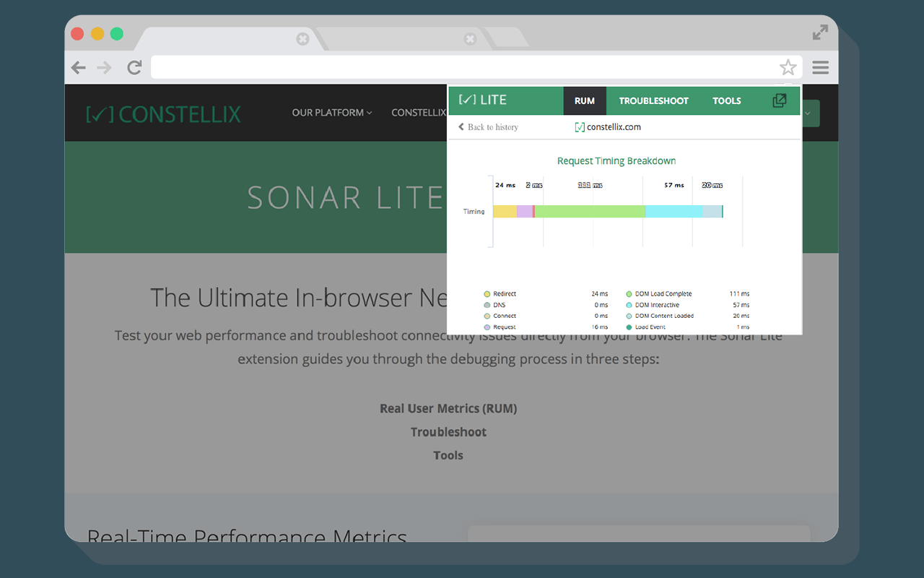The height and width of the screenshot is (578, 924).
Task: Go back to history
Action: [x=489, y=127]
